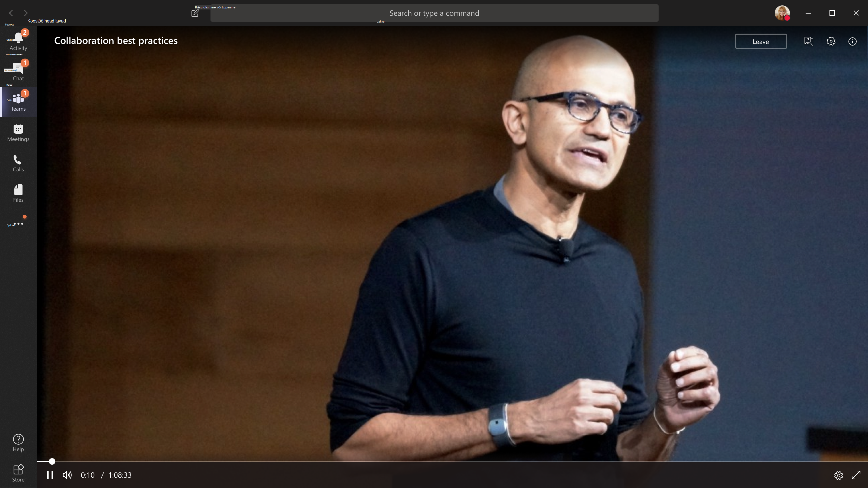Image resolution: width=868 pixels, height=488 pixels.
Task: Expand meeting options menu
Action: tap(831, 41)
